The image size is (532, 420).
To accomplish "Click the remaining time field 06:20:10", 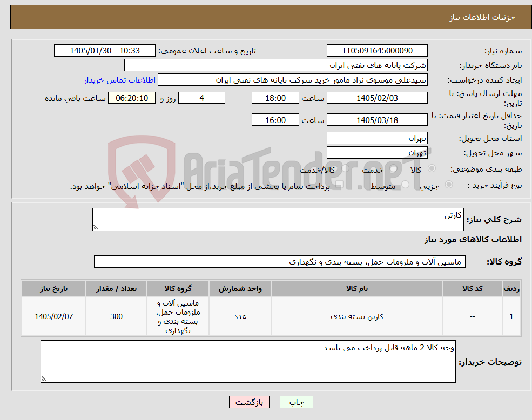I will (x=132, y=98).
